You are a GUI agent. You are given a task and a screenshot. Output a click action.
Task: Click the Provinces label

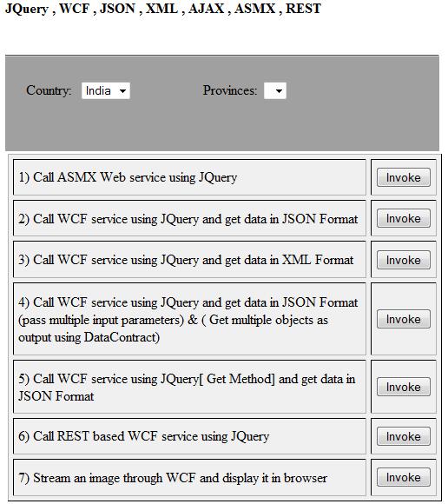(230, 90)
